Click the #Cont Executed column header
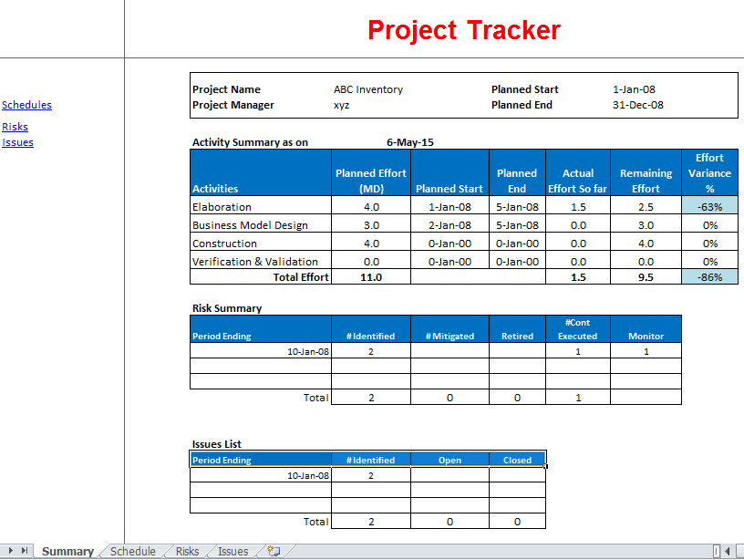This screenshot has height=560, width=744. tap(578, 329)
